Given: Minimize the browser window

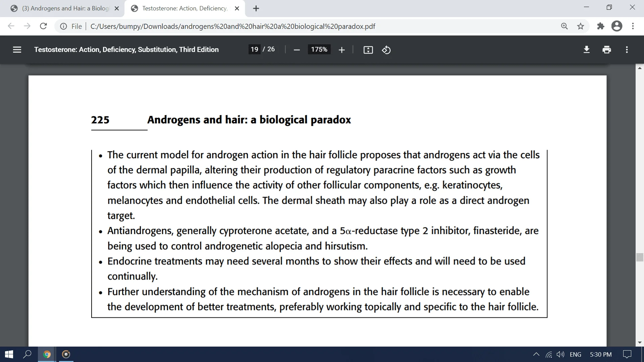Looking at the screenshot, I should coord(586,7).
